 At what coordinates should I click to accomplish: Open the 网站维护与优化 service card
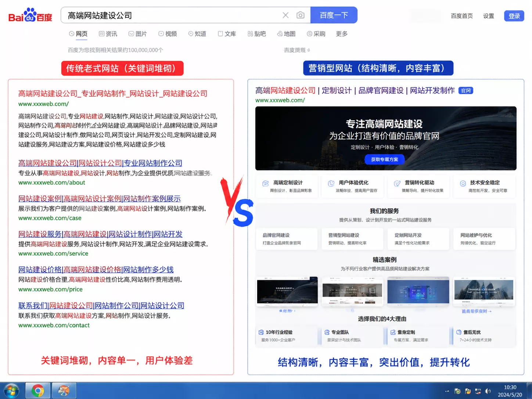point(484,239)
